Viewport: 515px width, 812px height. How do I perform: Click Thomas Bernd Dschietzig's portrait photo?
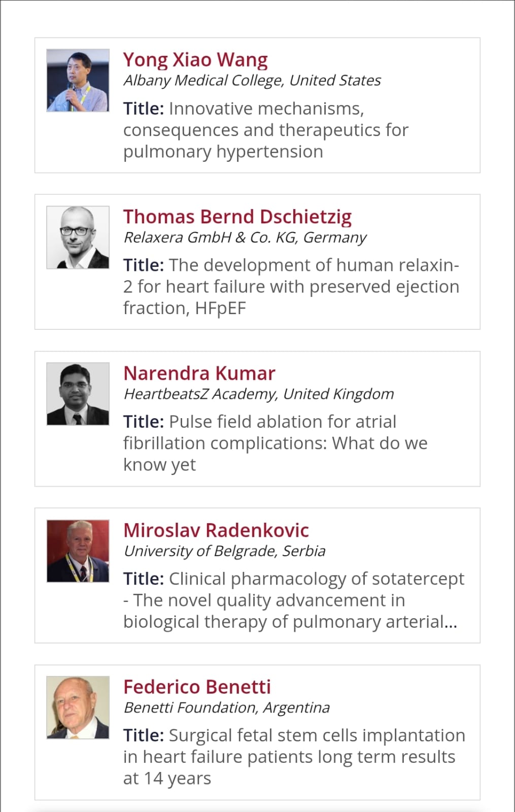(x=78, y=237)
